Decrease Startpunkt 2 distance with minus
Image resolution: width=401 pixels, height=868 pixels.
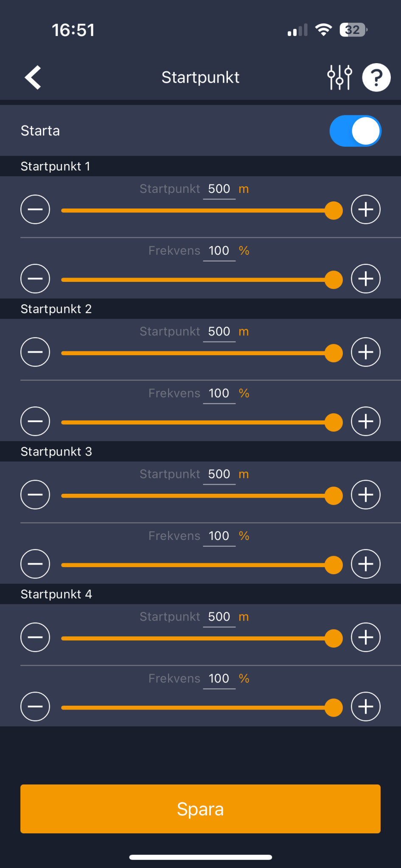(x=35, y=352)
